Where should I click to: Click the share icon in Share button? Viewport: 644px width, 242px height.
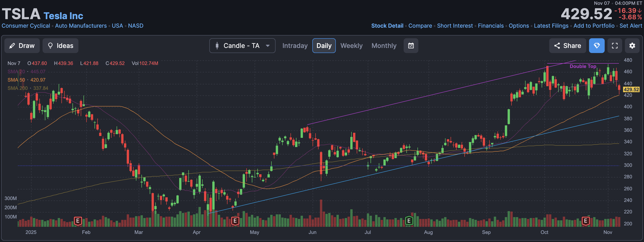coord(557,46)
